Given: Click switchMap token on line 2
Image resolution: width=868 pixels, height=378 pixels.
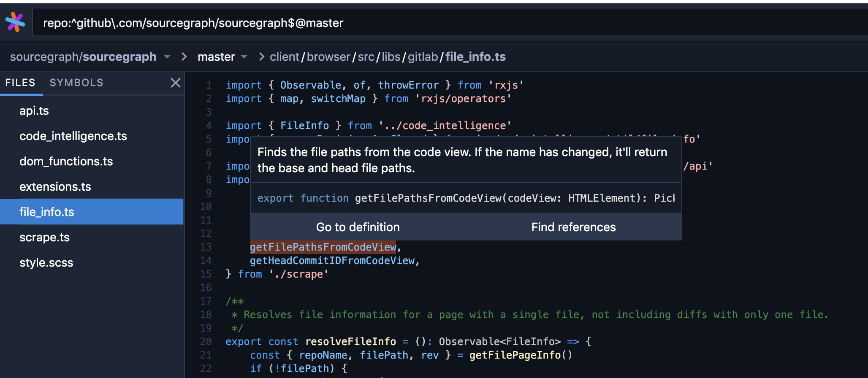Looking at the screenshot, I should (x=338, y=99).
